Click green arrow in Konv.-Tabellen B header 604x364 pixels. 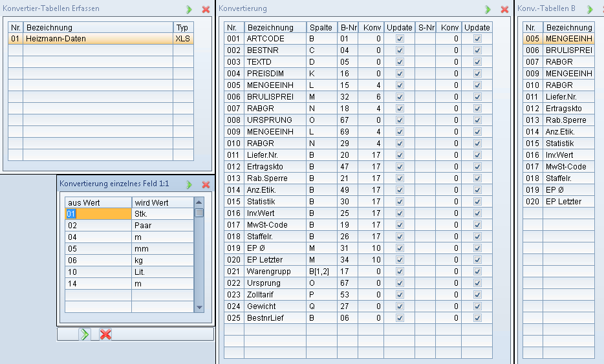[590, 9]
